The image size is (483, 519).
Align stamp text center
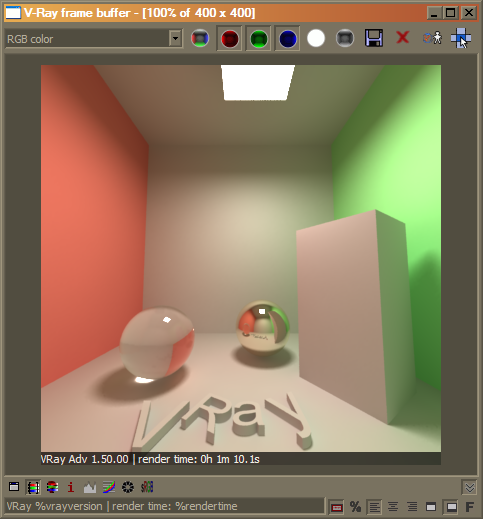(393, 507)
